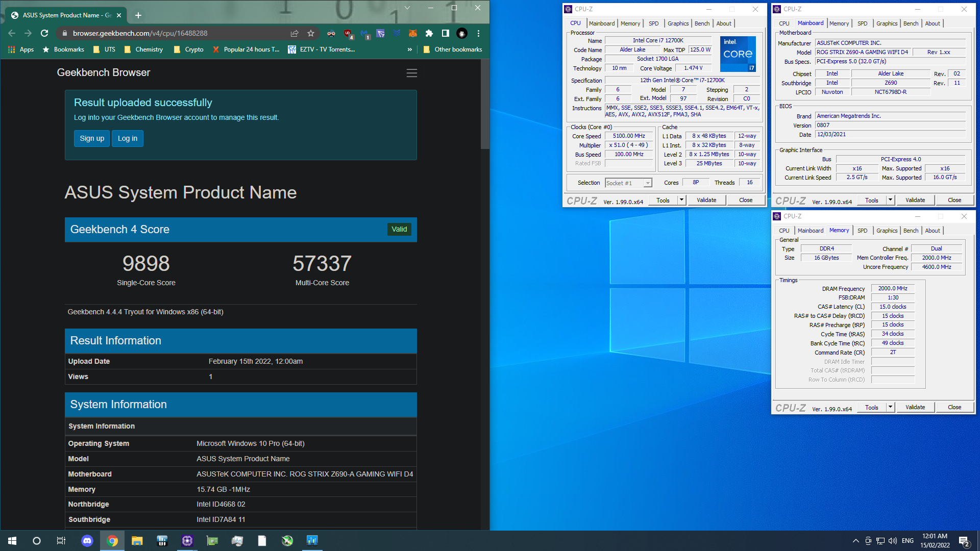Open the MetaMask fox extension
The height and width of the screenshot is (551, 980).
(x=413, y=33)
